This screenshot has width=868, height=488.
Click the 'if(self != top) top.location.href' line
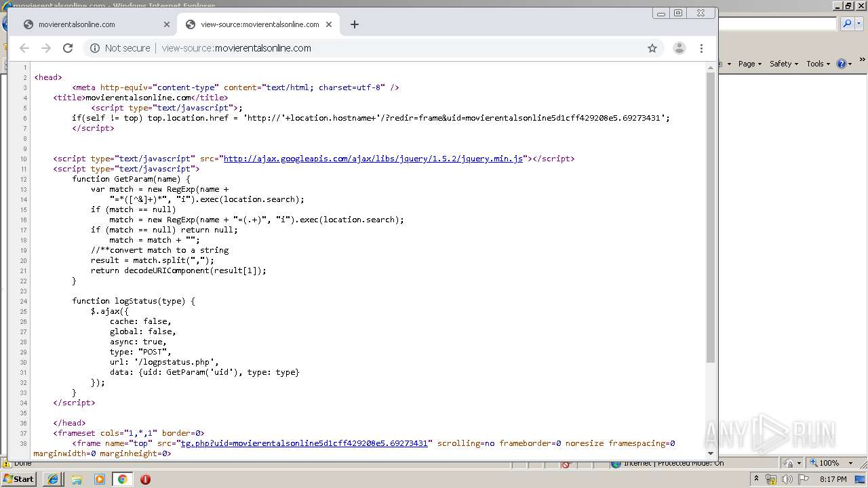click(x=371, y=118)
